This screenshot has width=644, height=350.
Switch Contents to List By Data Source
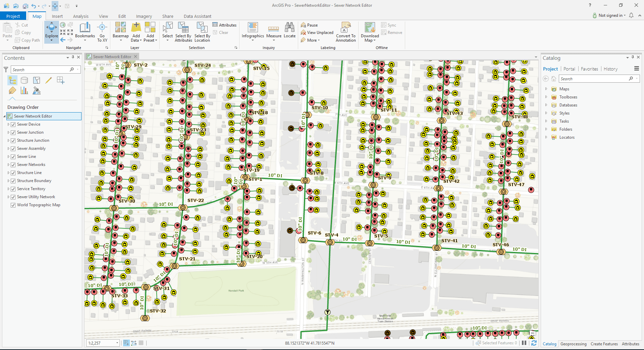pos(24,80)
